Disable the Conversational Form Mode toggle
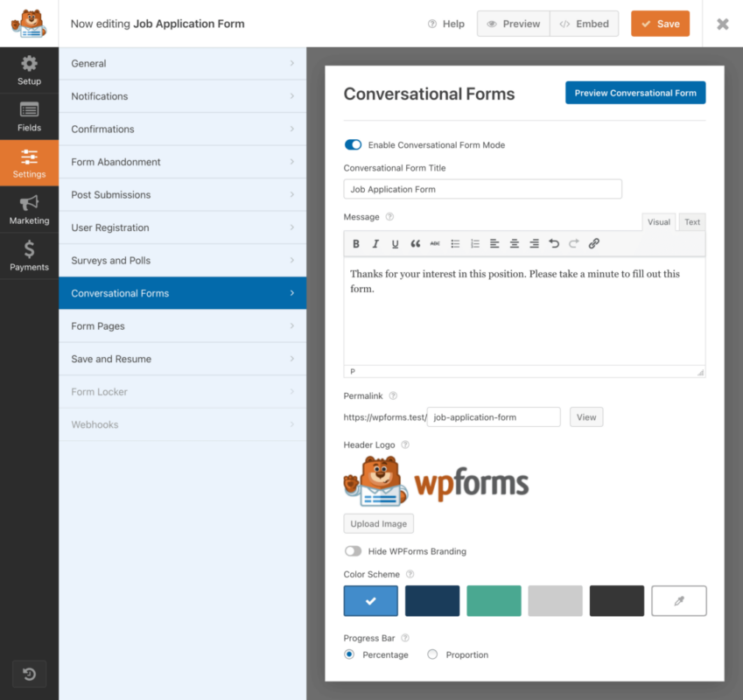Viewport: 743px width, 700px height. click(353, 145)
